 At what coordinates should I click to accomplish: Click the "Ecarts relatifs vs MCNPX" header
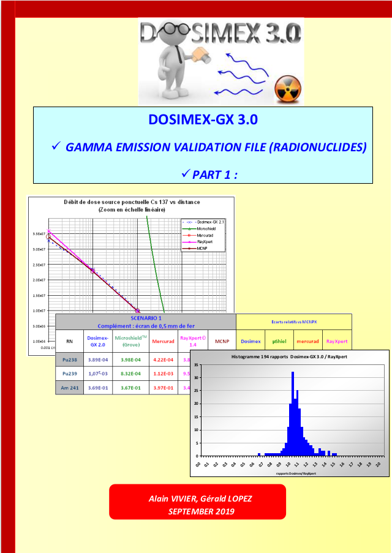(294, 322)
